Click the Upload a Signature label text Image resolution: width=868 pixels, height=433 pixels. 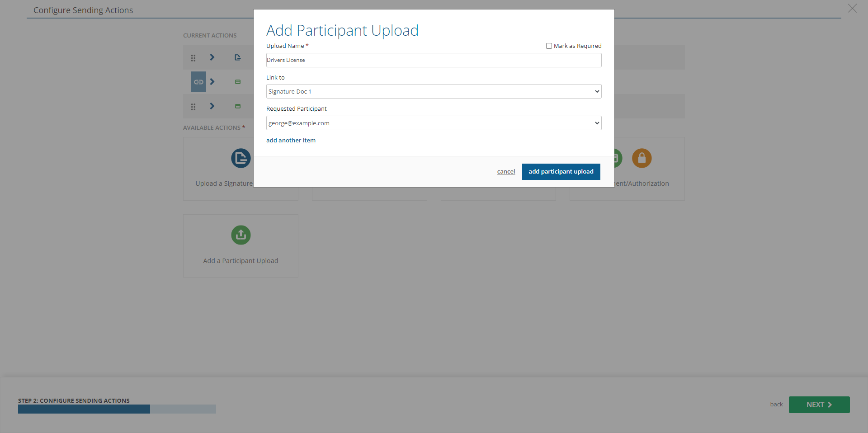224,184
